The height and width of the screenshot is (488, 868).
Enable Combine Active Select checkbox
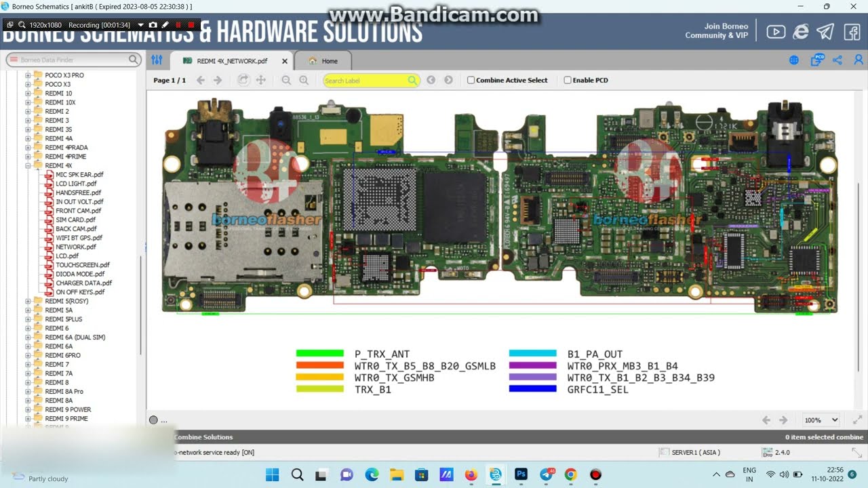click(x=471, y=80)
